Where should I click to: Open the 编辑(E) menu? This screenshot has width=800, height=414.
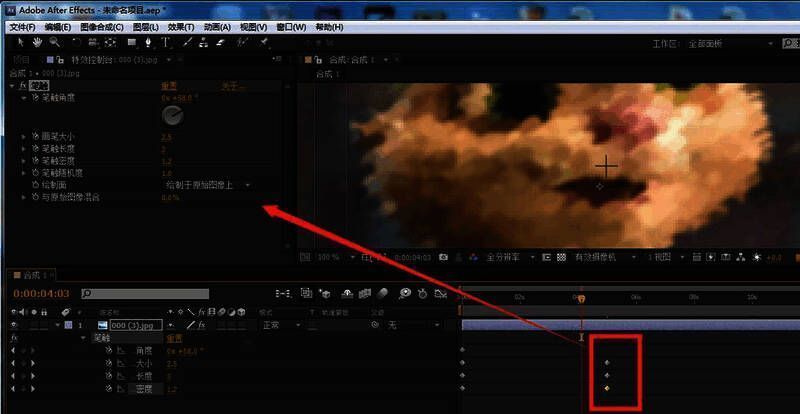point(58,27)
